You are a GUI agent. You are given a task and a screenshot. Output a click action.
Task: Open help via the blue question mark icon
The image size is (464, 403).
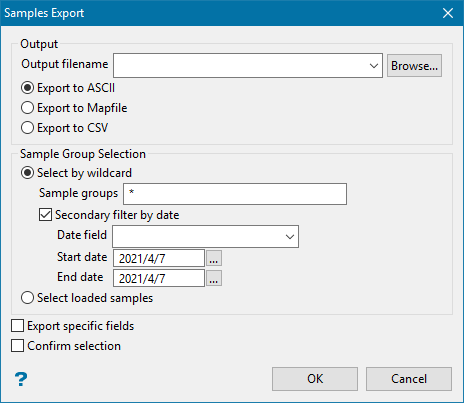coord(21,379)
